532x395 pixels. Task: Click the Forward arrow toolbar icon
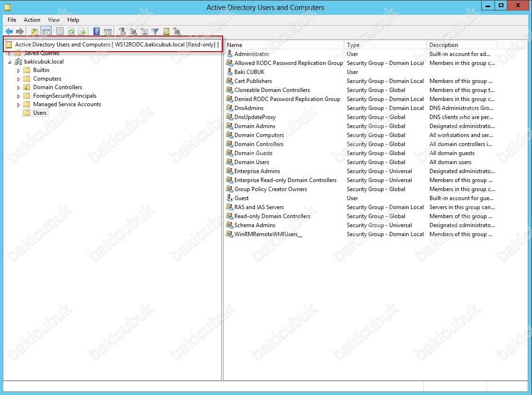pos(20,31)
